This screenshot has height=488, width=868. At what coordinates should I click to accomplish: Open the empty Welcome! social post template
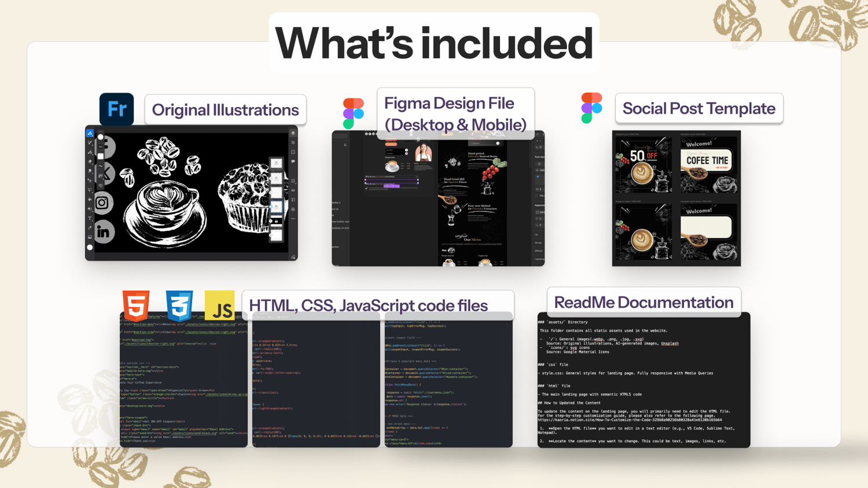pos(709,232)
